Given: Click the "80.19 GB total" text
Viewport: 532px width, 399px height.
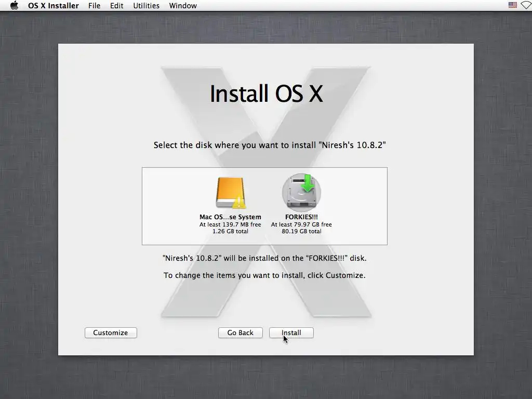Looking at the screenshot, I should click(301, 231).
